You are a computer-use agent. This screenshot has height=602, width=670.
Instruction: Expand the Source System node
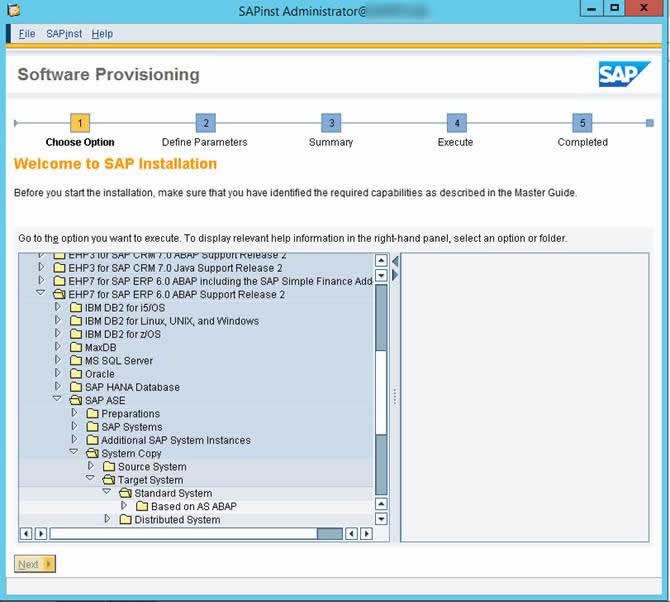tap(91, 466)
